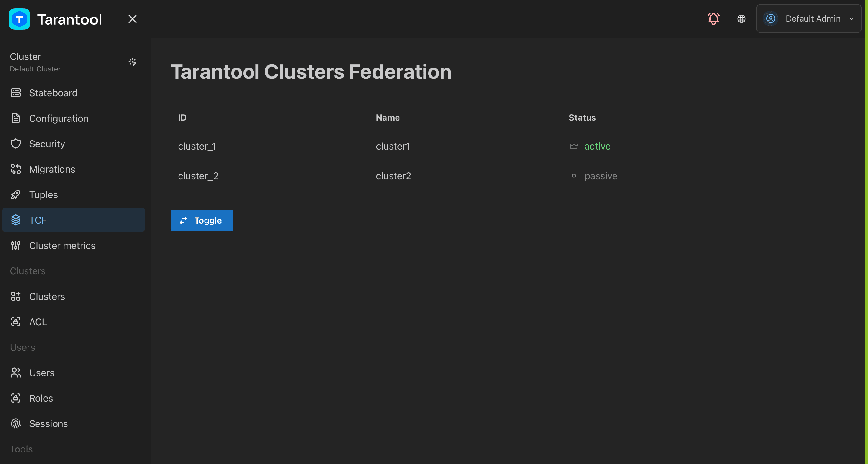Viewport: 868px width, 464px height.
Task: Open Cluster metrics page
Action: tap(74, 246)
